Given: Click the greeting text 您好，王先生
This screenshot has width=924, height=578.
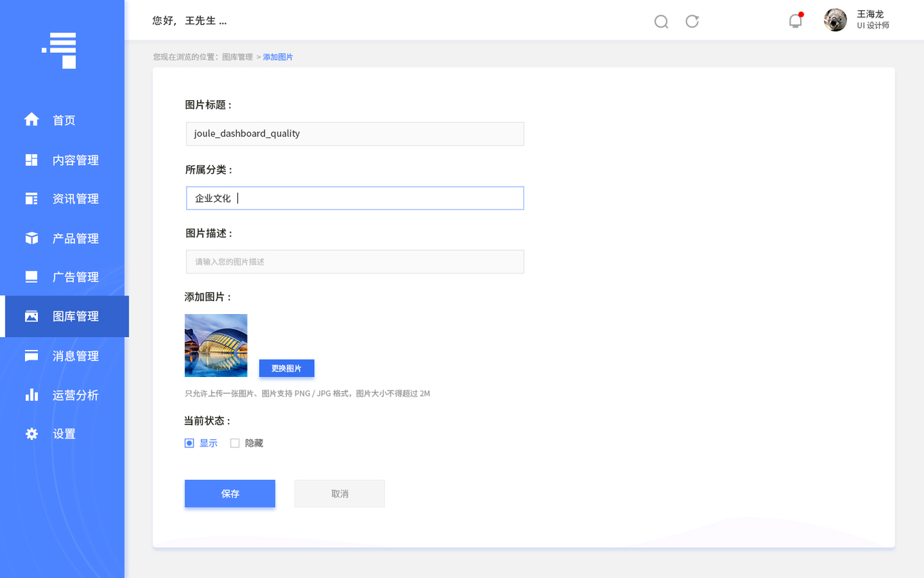Looking at the screenshot, I should (189, 20).
